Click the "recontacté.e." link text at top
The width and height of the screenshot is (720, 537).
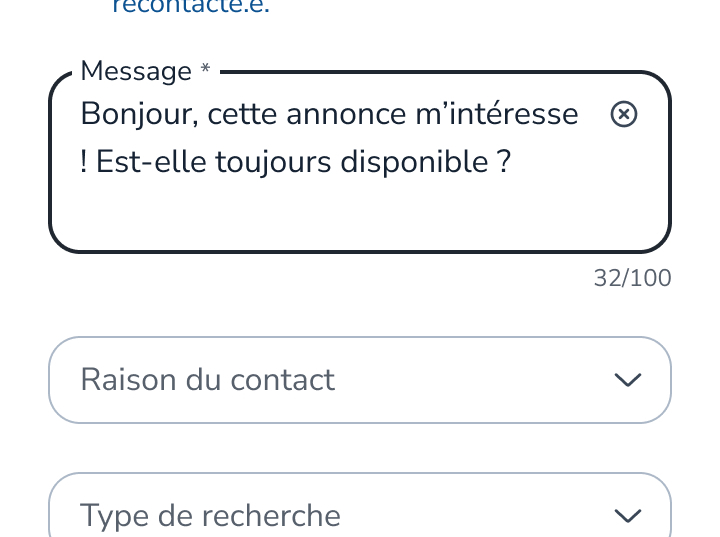click(190, 8)
